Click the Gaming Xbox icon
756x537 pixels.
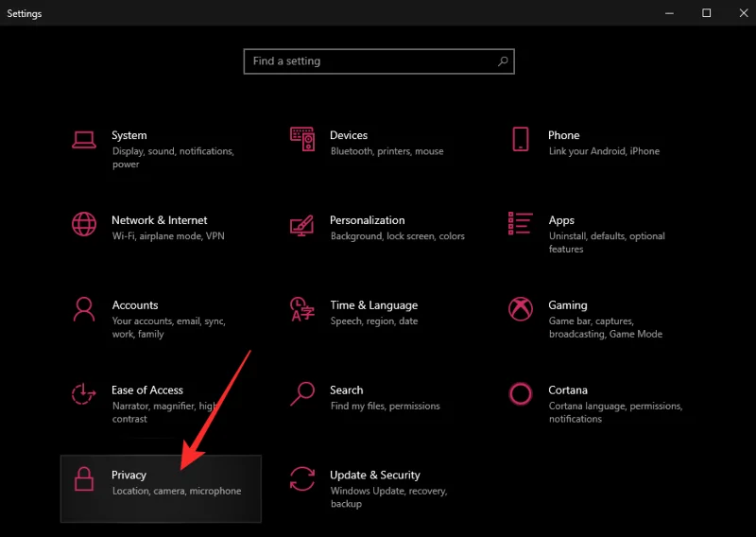(x=521, y=309)
